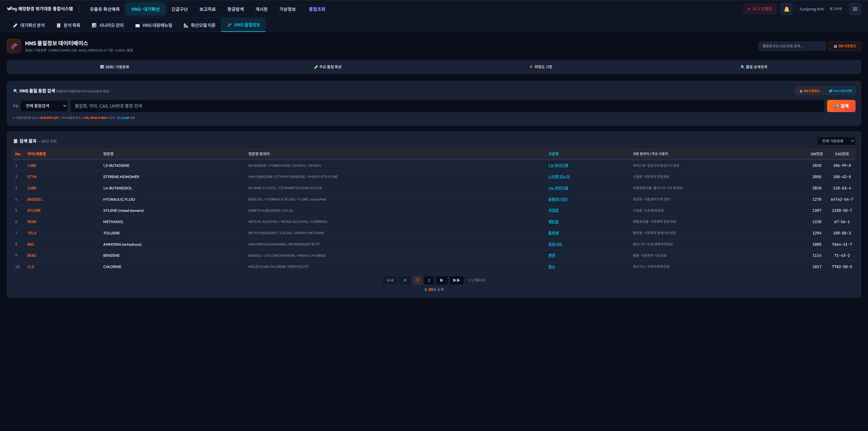
Task: Click the first page double-left arrow
Action: (389, 280)
